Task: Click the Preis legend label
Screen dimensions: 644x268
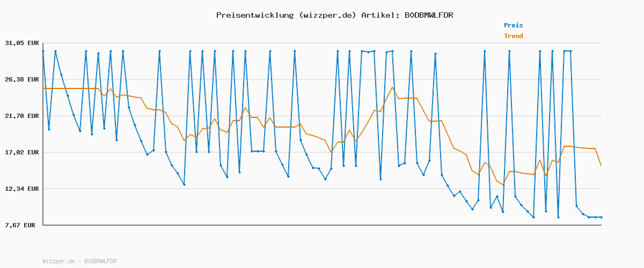Action: coord(513,25)
